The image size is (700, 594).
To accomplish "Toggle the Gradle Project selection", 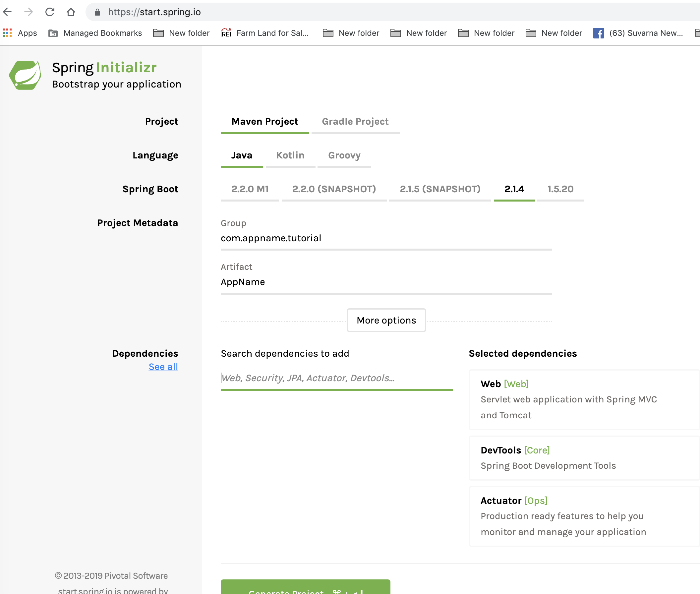I will pos(354,121).
